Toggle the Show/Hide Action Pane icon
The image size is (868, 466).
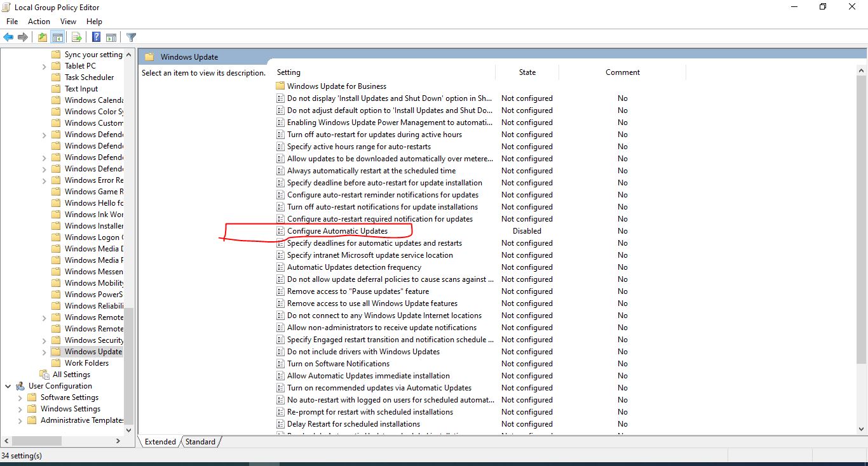[111, 37]
